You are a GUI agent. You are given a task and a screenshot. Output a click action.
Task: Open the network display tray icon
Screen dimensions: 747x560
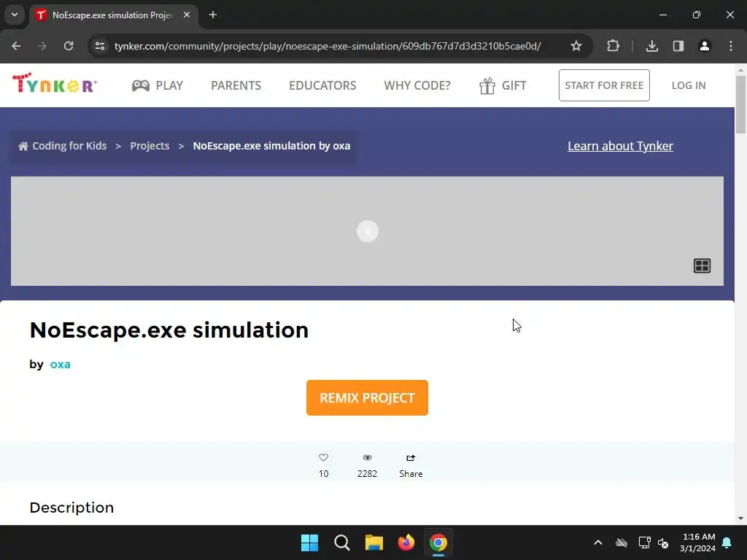point(644,542)
